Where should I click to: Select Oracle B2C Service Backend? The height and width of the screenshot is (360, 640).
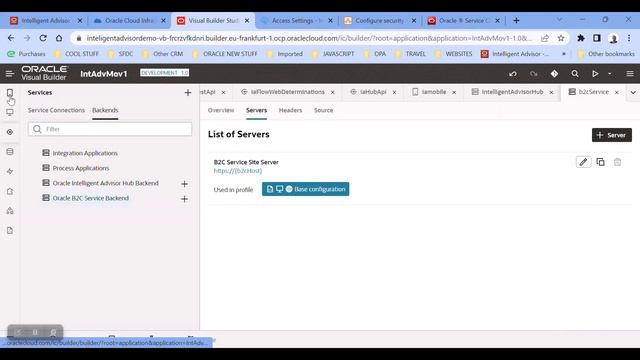coord(91,198)
